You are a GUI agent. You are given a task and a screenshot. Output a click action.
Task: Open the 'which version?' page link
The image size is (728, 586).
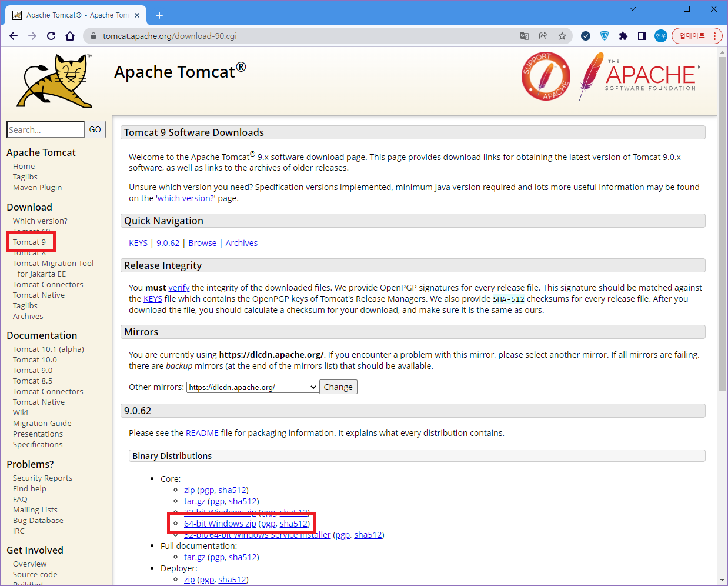185,198
